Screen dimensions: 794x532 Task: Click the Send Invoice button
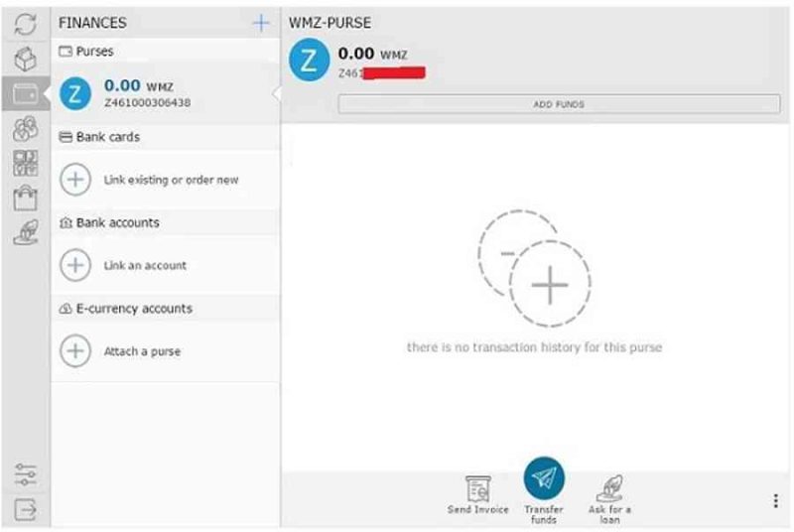coord(478,494)
